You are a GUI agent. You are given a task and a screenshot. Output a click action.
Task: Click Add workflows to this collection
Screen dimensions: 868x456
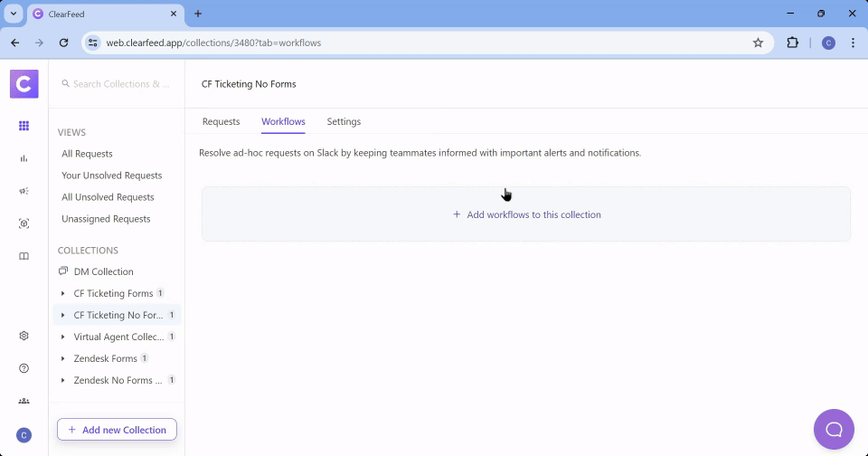526,214
